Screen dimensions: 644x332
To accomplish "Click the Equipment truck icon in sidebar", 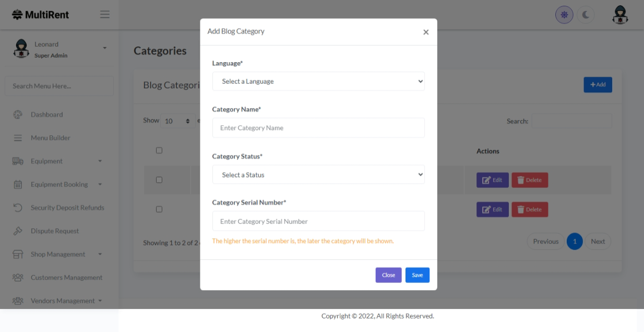I will coord(18,161).
